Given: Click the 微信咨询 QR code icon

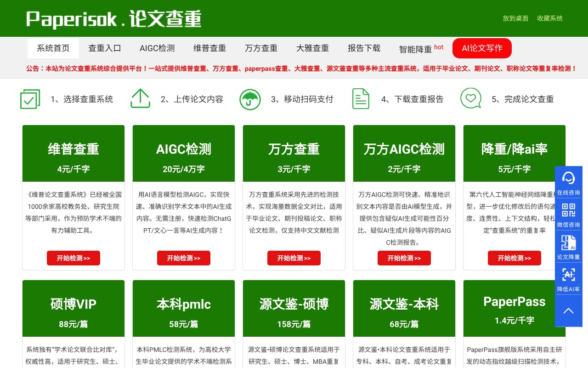Looking at the screenshot, I should coord(569,211).
